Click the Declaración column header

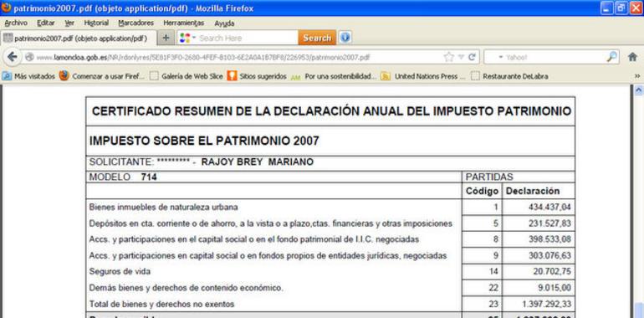(533, 191)
